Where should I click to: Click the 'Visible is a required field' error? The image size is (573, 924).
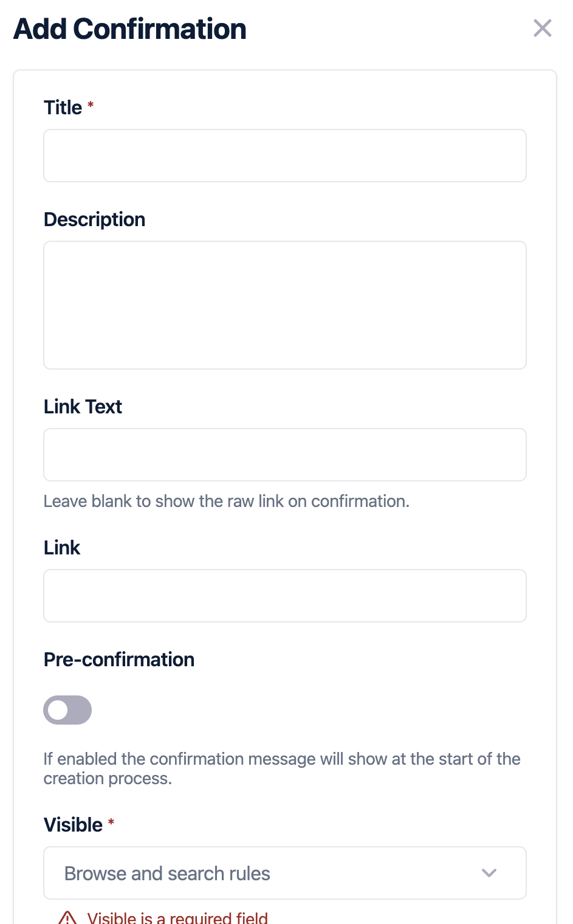pyautogui.click(x=177, y=917)
